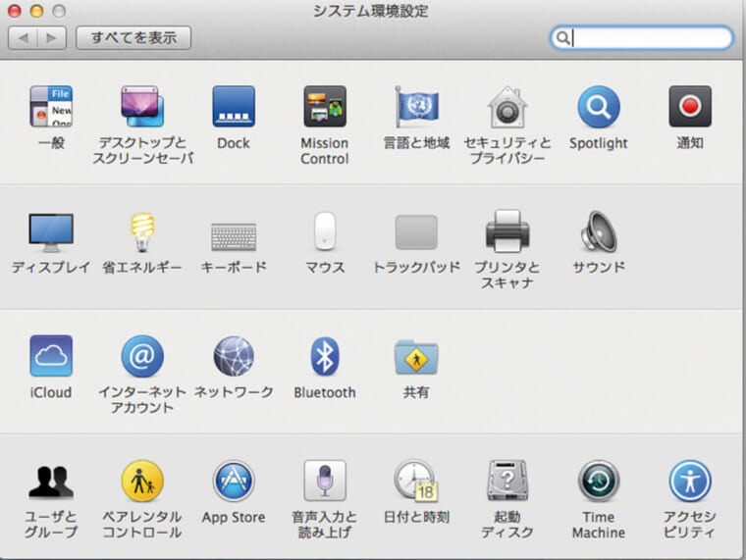746x560 pixels.
Task: Open サウンド (Sound) speaker icon
Action: pyautogui.click(x=599, y=232)
